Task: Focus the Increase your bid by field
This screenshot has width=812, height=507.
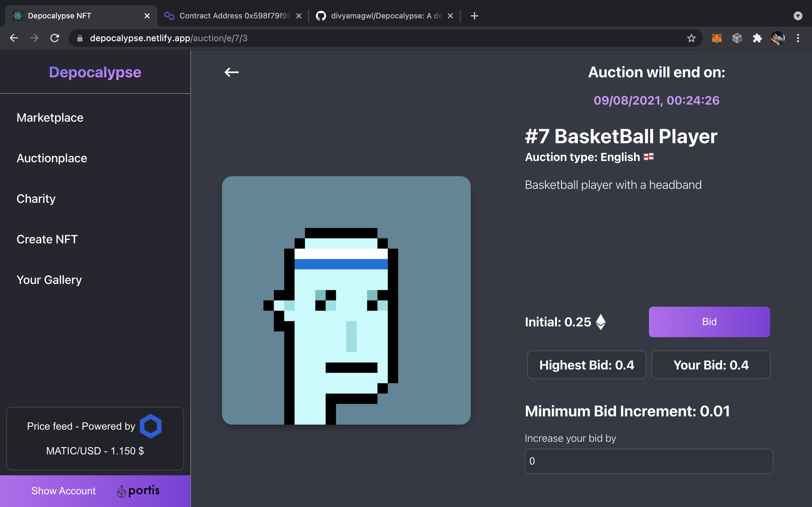Action: point(648,461)
